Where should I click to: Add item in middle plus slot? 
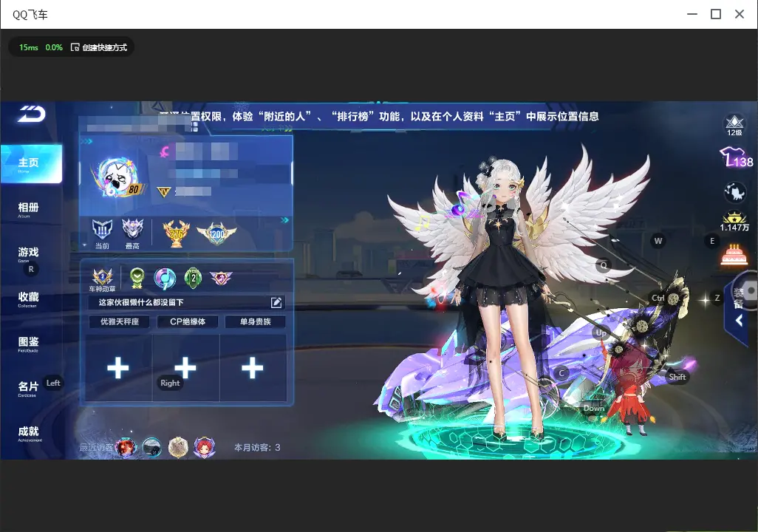(185, 369)
